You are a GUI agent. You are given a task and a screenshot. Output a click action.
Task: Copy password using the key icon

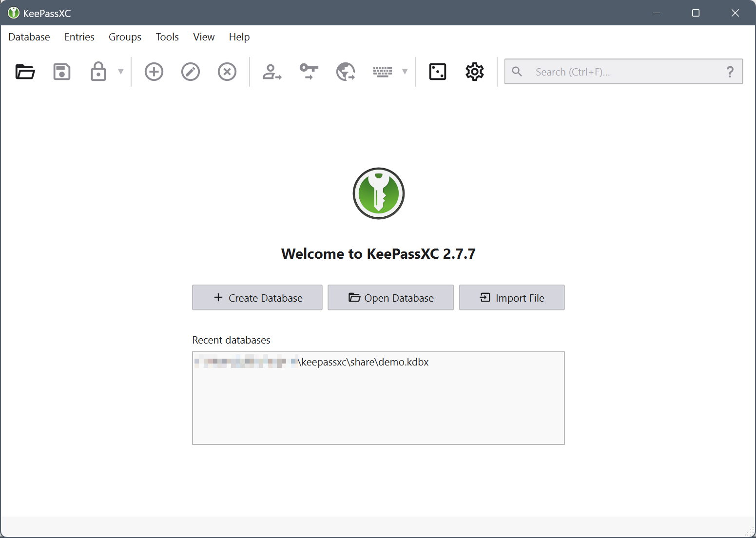click(309, 72)
